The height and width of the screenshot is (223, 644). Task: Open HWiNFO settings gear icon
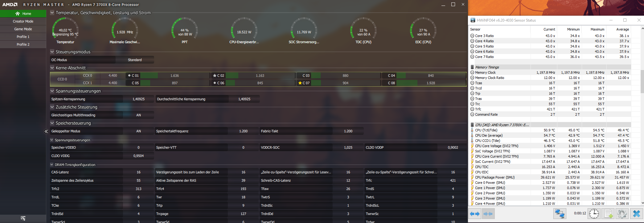point(622,213)
